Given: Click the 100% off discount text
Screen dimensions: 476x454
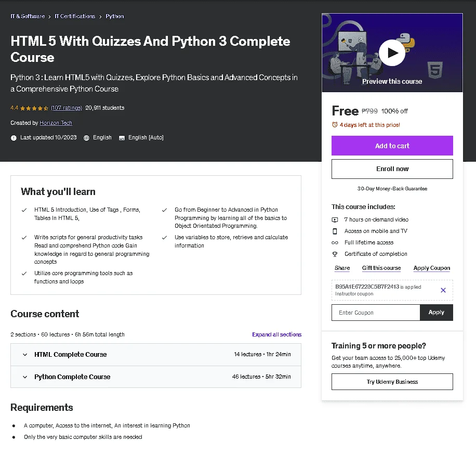Looking at the screenshot, I should (394, 111).
